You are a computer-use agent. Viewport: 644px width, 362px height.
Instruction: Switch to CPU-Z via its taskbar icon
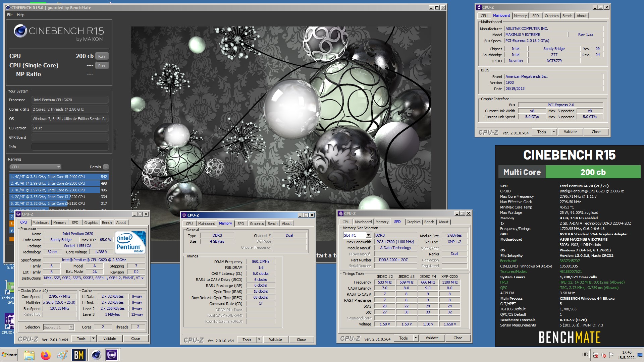click(x=112, y=355)
